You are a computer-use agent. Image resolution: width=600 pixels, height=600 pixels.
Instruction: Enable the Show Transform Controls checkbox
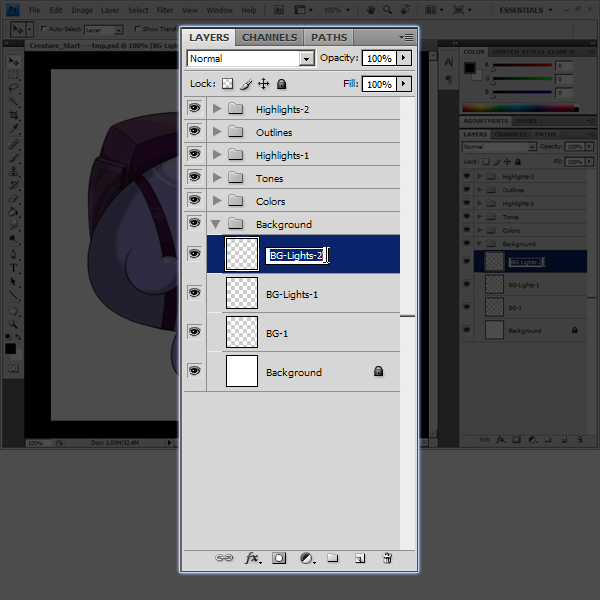(137, 29)
